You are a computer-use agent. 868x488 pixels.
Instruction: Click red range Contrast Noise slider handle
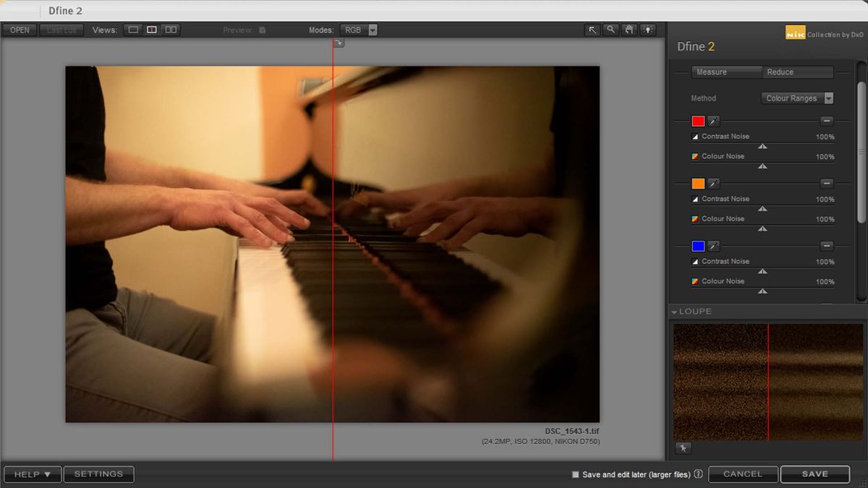point(762,147)
